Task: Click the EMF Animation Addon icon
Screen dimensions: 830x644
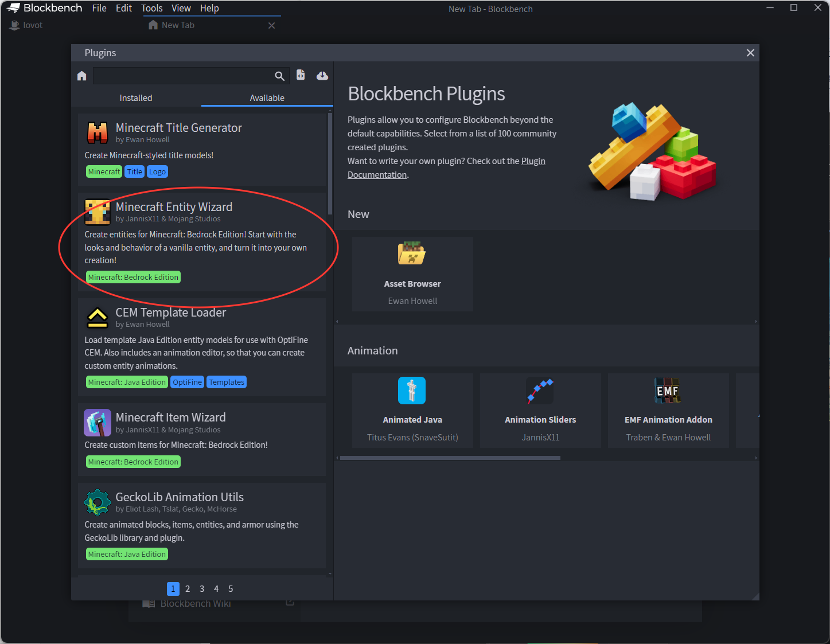Action: (668, 391)
